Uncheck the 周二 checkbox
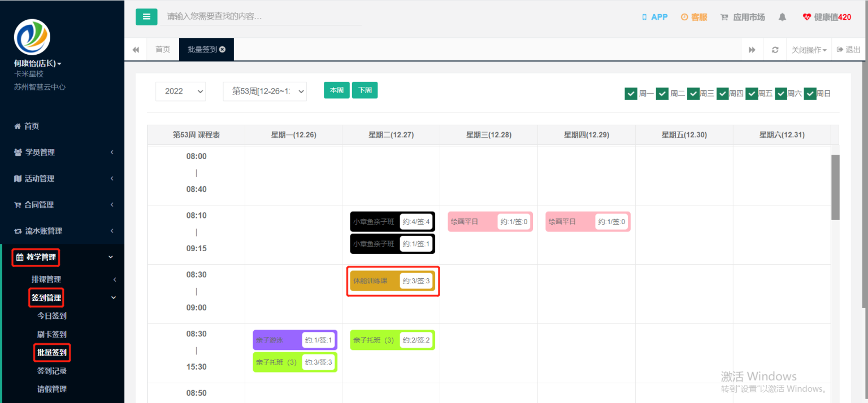 click(x=662, y=94)
